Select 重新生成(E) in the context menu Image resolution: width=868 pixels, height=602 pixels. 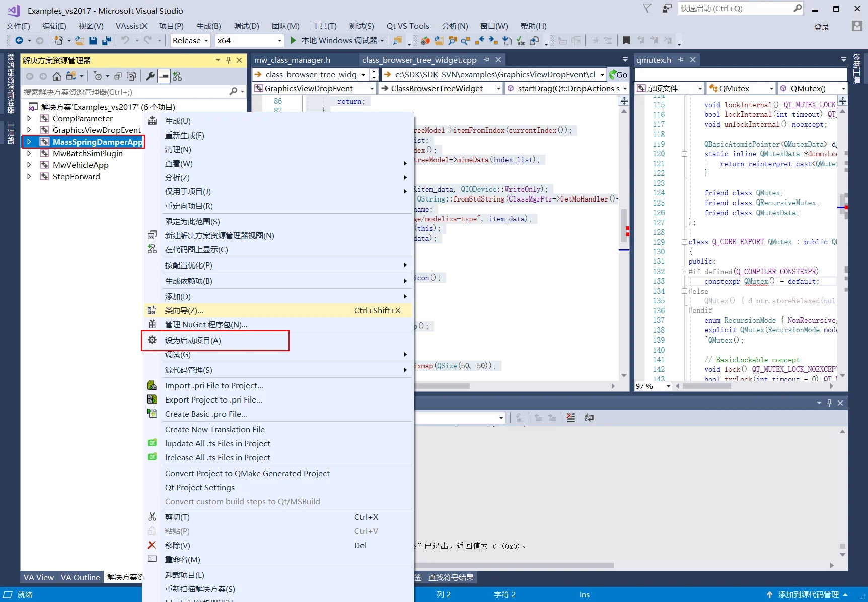point(185,136)
